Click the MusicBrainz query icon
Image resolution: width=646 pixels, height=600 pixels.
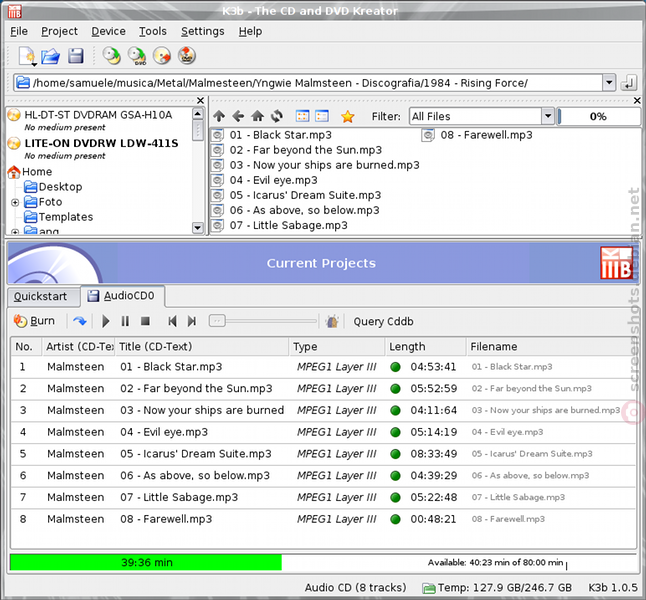[332, 321]
